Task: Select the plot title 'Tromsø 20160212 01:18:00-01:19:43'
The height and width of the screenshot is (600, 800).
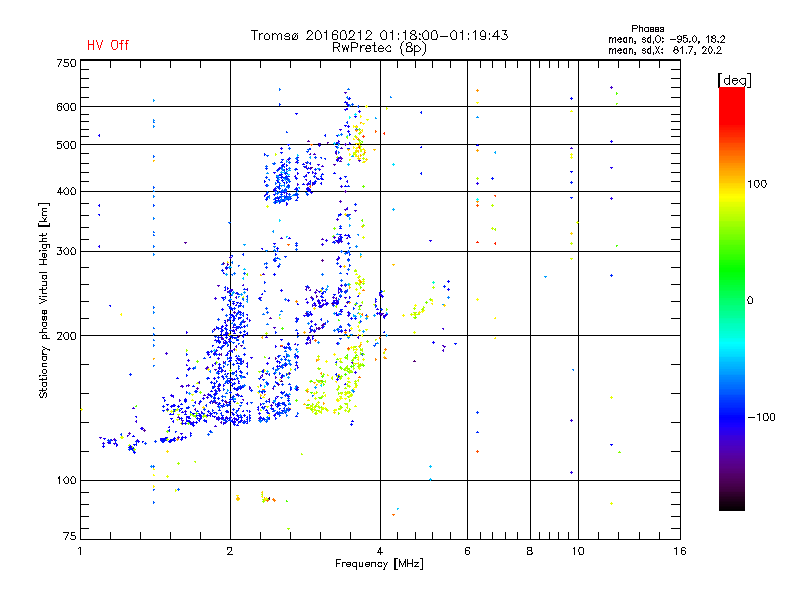Action: [x=379, y=35]
